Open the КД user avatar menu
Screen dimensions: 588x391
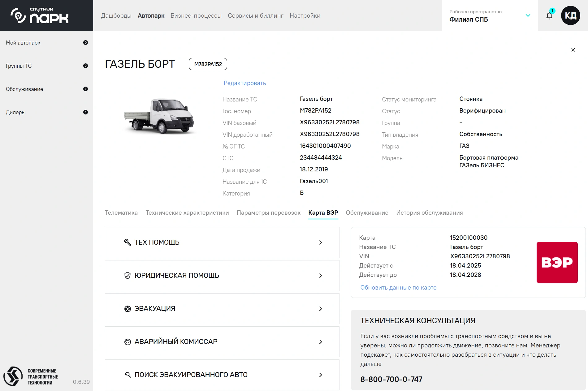click(570, 15)
